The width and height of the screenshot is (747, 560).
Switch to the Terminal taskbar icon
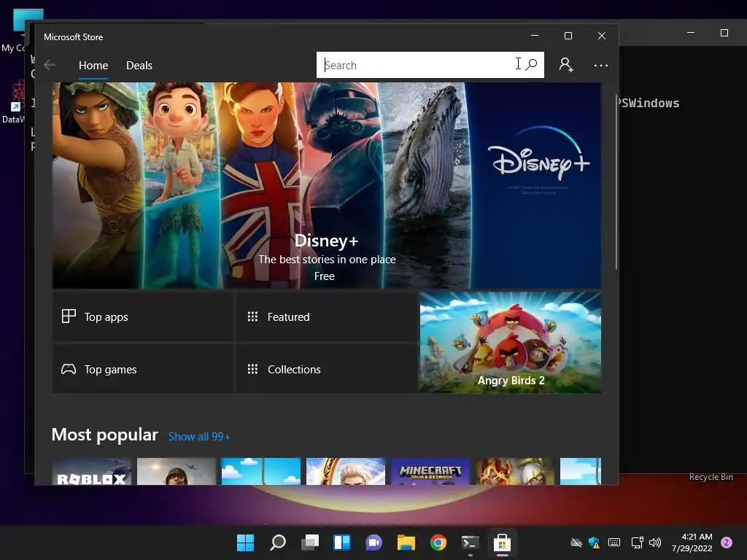click(x=471, y=542)
